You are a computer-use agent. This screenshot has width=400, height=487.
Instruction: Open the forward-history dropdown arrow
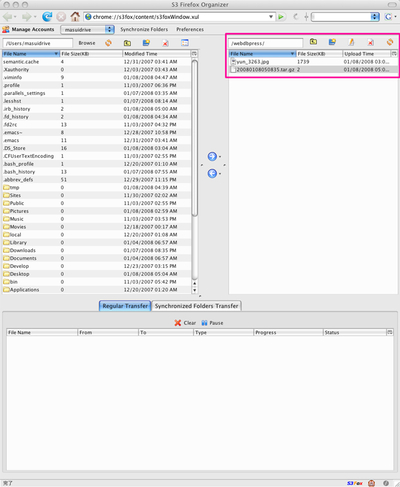[x=35, y=17]
